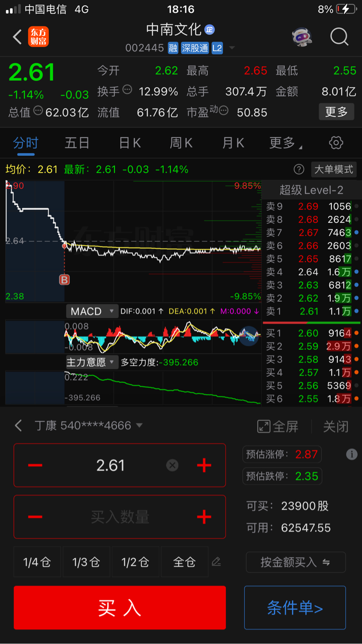Screen dimensions: 362x644
Task: Expand the 丁康 540****4666 account dropdown
Action: tap(89, 426)
